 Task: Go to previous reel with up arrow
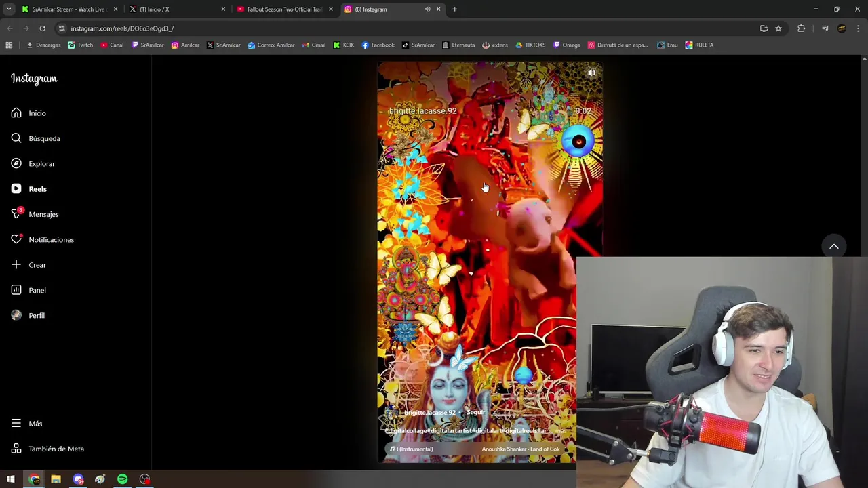click(834, 247)
